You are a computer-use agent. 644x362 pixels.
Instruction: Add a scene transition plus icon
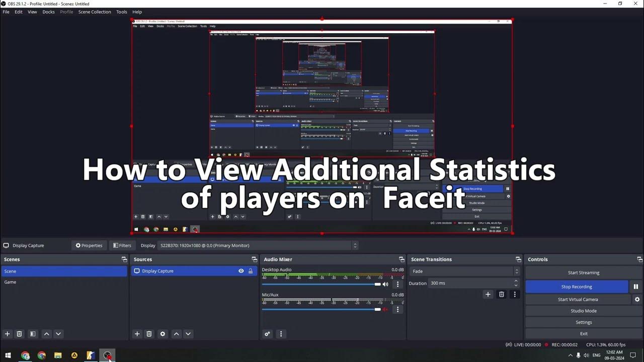pyautogui.click(x=488, y=294)
